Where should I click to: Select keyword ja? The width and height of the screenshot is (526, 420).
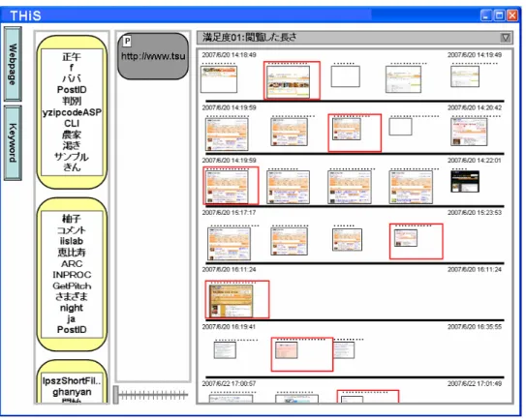71,318
